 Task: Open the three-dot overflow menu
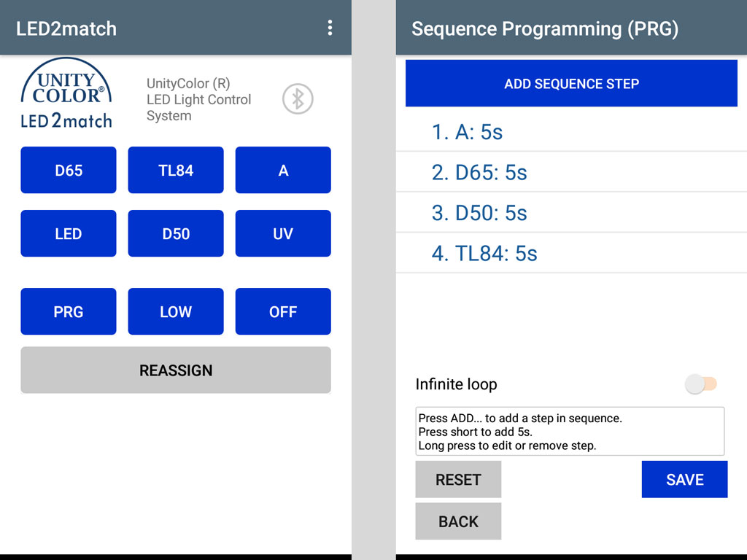point(330,28)
